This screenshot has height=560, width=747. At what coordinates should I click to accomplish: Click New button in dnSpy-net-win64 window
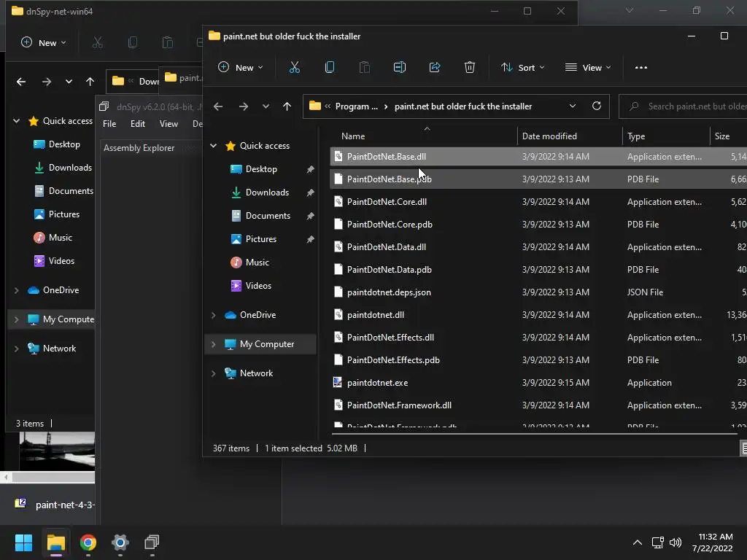click(x=43, y=43)
